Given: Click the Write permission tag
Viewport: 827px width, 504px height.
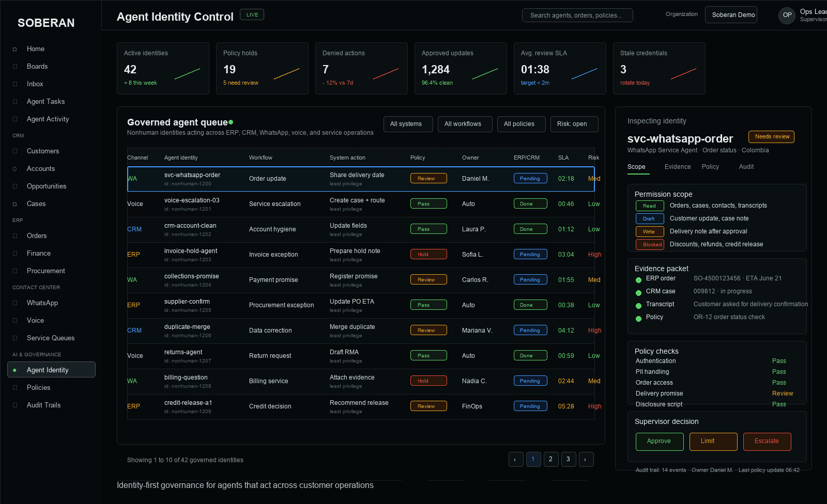Looking at the screenshot, I should [x=650, y=232].
